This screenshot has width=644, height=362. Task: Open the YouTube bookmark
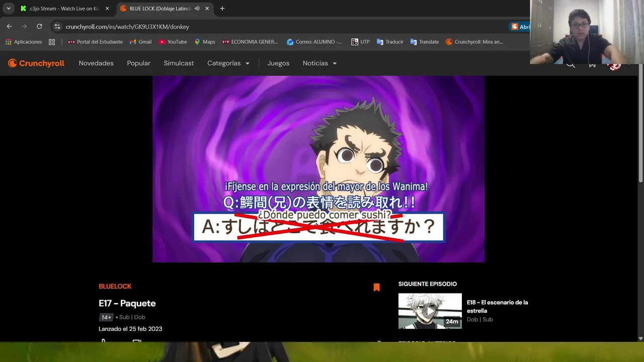(x=173, y=42)
